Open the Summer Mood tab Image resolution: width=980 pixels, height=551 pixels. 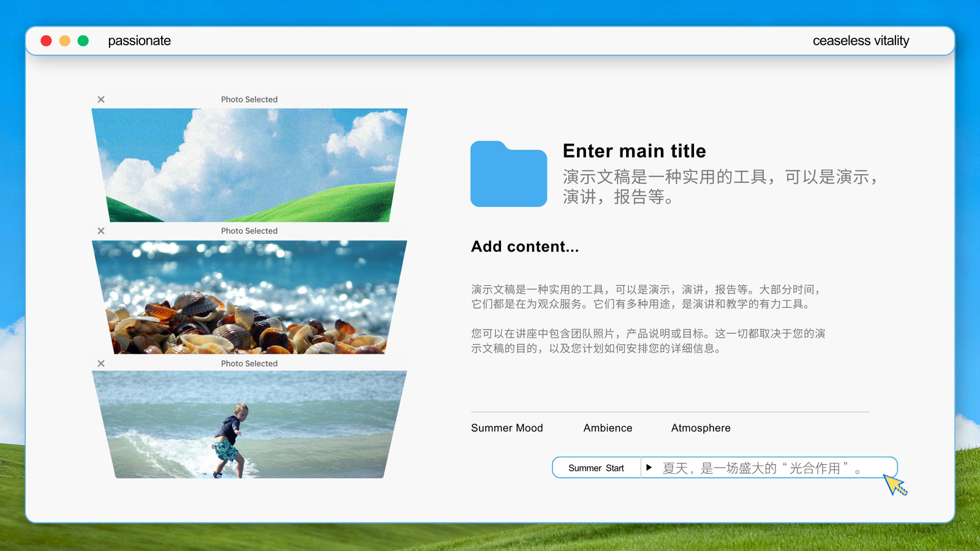(507, 428)
